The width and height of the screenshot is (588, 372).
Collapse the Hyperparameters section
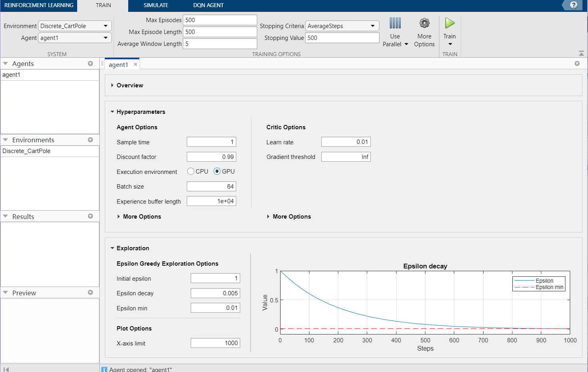[x=112, y=112]
